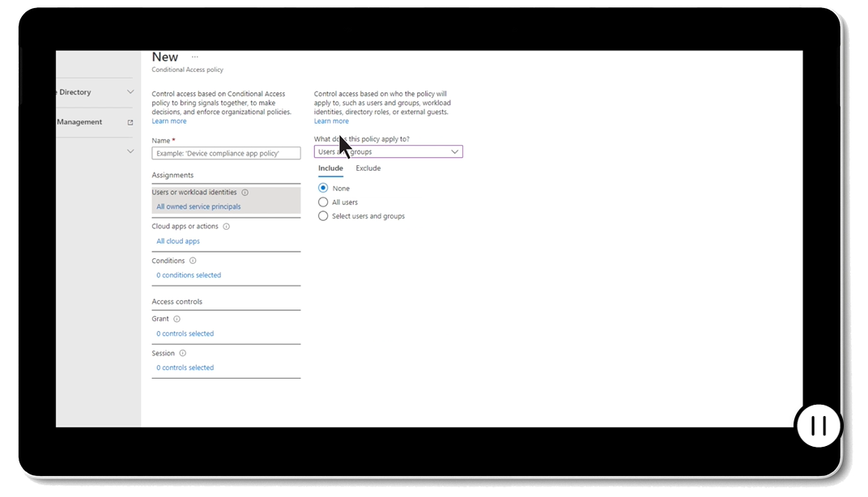Select the None radio option
The height and width of the screenshot is (497, 868).
pyautogui.click(x=324, y=189)
